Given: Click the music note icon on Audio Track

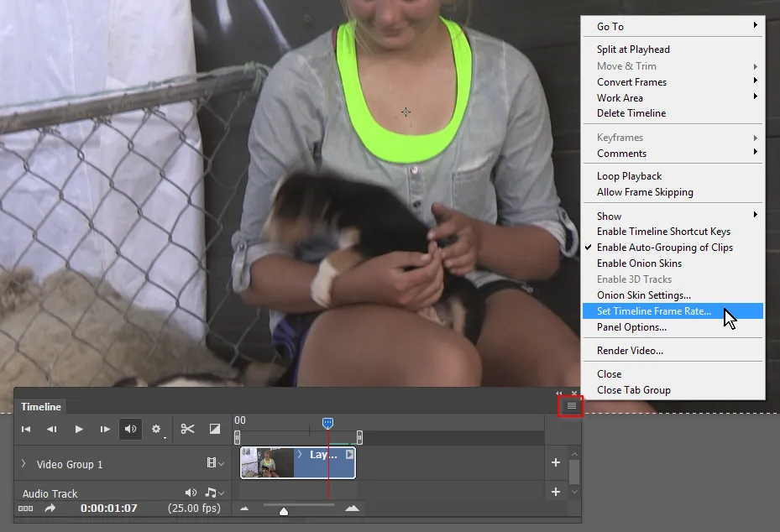Looking at the screenshot, I should click(x=210, y=493).
